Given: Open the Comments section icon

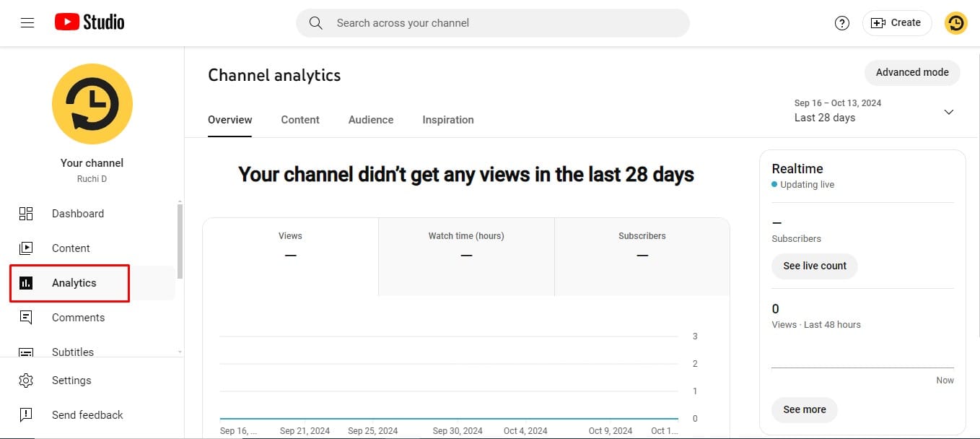Looking at the screenshot, I should (26, 317).
